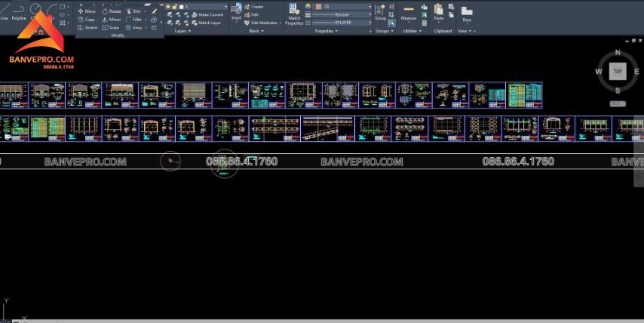Click the Hatch tool icon in Draw panel

coord(63,23)
